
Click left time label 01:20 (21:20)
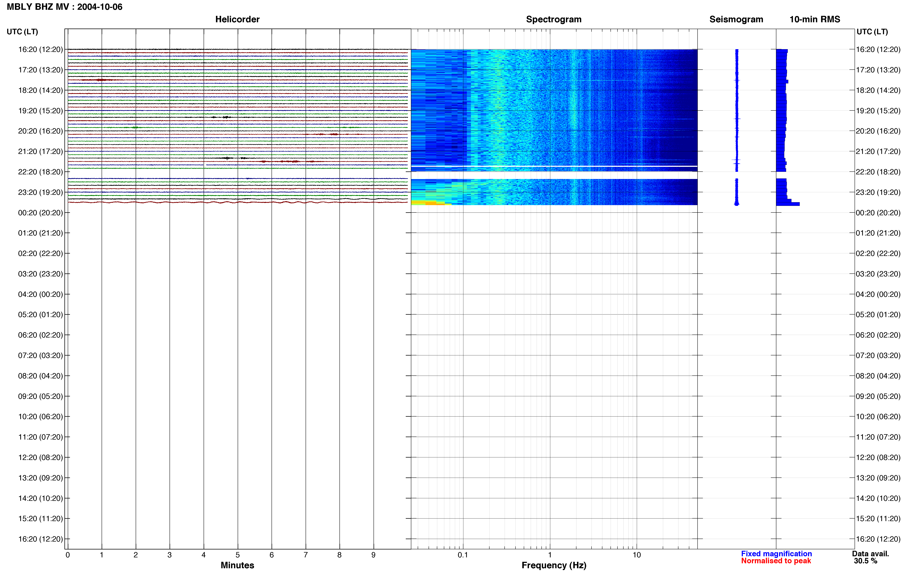pyautogui.click(x=41, y=233)
